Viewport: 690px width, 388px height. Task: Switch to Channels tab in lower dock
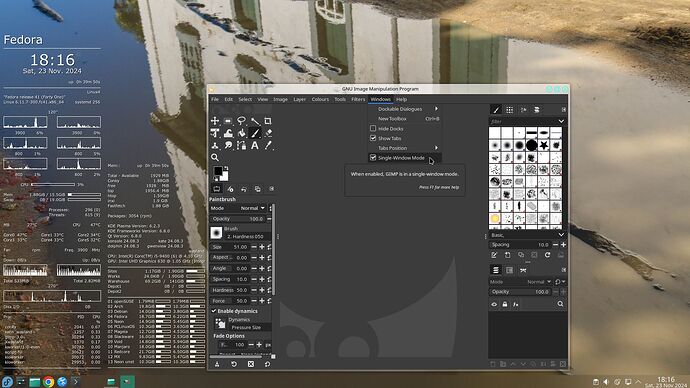[510, 270]
